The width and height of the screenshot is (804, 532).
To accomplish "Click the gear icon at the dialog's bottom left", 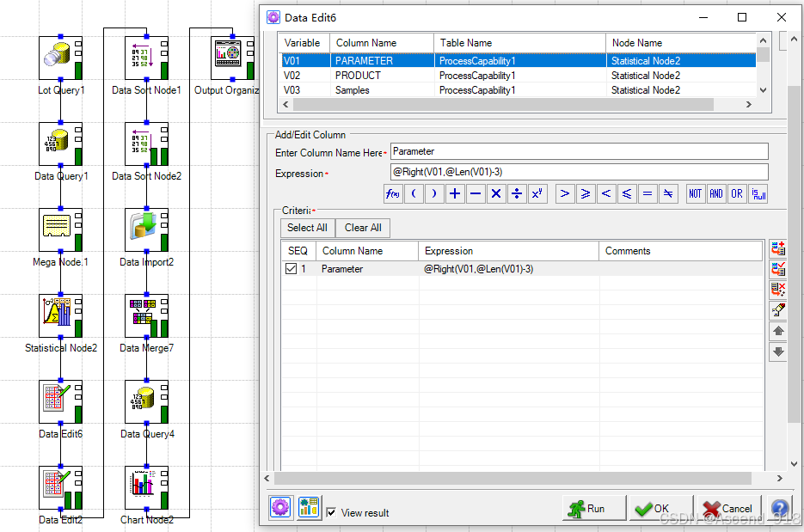I will pos(279,507).
